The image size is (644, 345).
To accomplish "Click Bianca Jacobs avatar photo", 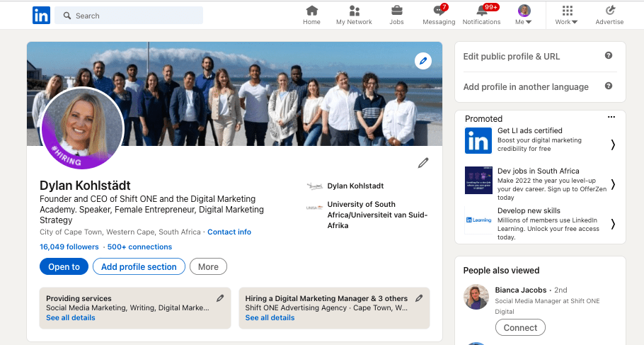I will click(x=476, y=297).
